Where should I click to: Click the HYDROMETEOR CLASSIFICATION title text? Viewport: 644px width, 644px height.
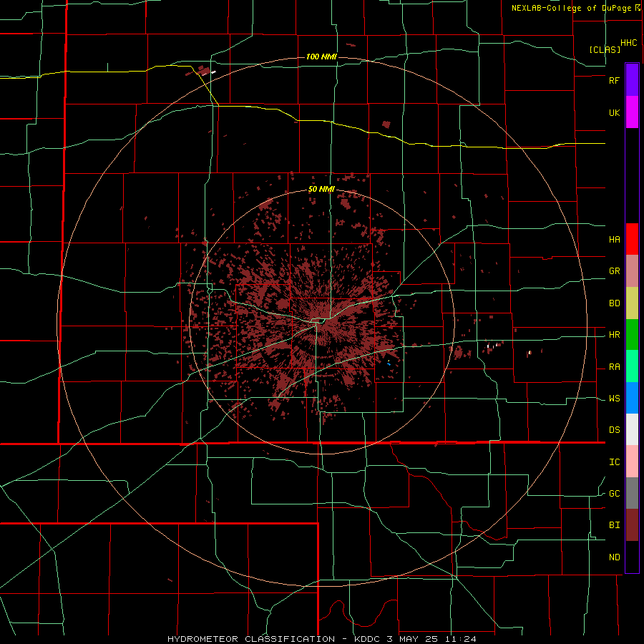(x=251, y=639)
